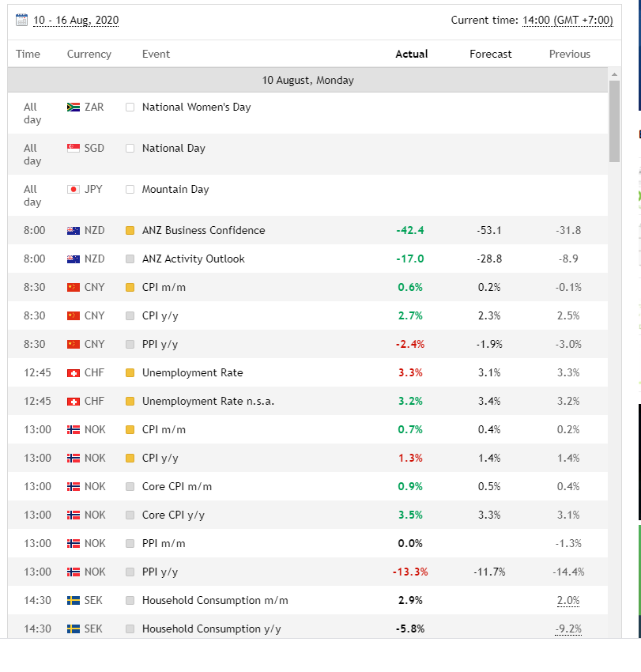Viewport: 641px width, 672px height.
Task: Open the 14:00 (GMT +7:00) timezone selector
Action: (567, 20)
